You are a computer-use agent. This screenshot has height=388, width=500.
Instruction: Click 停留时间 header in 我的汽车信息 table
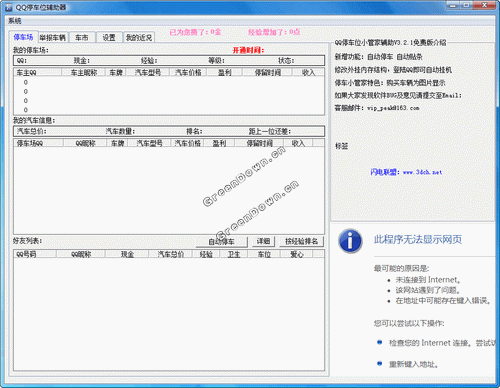point(259,143)
